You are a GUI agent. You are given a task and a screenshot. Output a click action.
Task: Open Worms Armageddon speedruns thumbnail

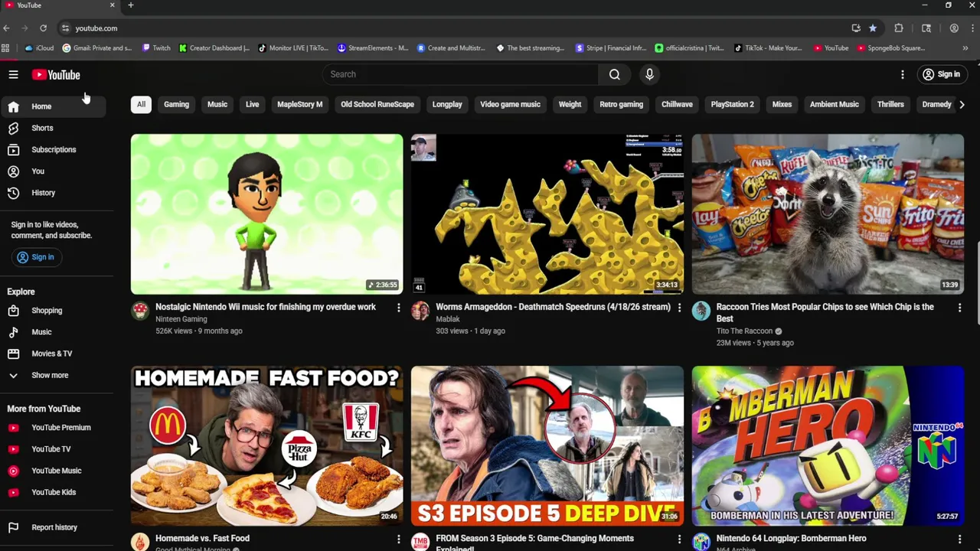[547, 214]
